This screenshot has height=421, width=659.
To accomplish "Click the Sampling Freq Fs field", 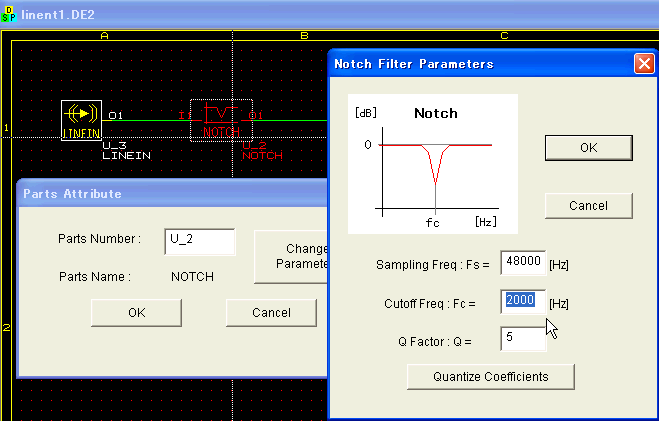I will click(523, 263).
